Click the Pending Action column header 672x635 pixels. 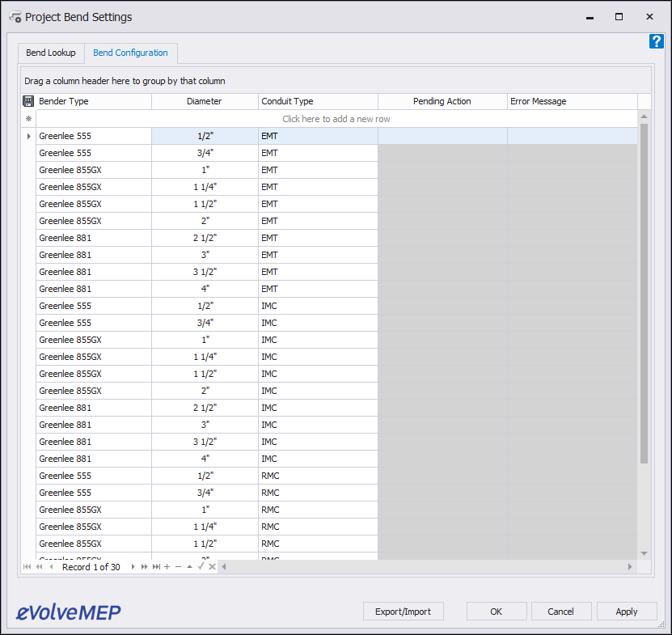pyautogui.click(x=442, y=101)
